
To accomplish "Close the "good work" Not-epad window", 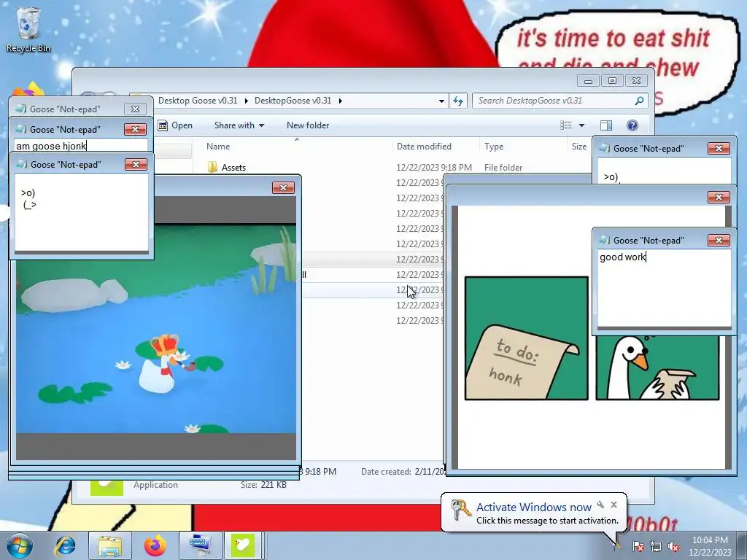I will 719,240.
